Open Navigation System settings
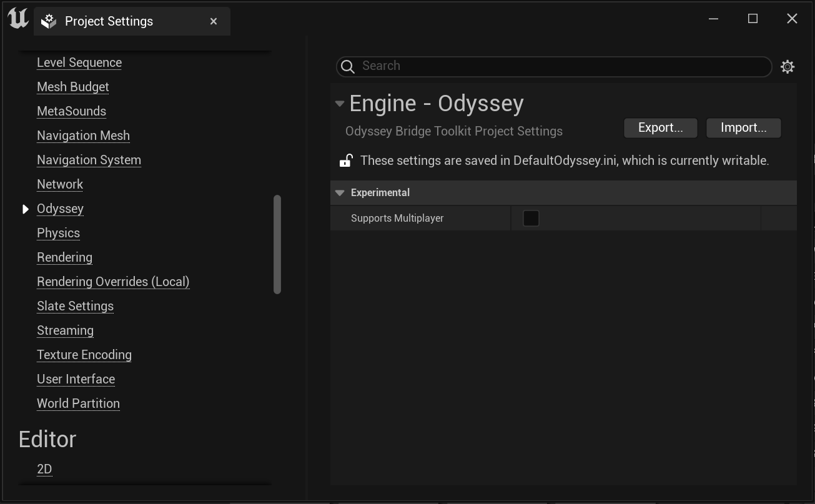The image size is (815, 504). 89,160
